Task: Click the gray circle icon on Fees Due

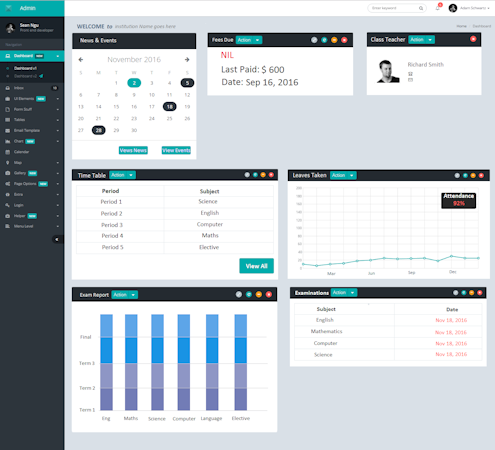Action: coord(314,40)
